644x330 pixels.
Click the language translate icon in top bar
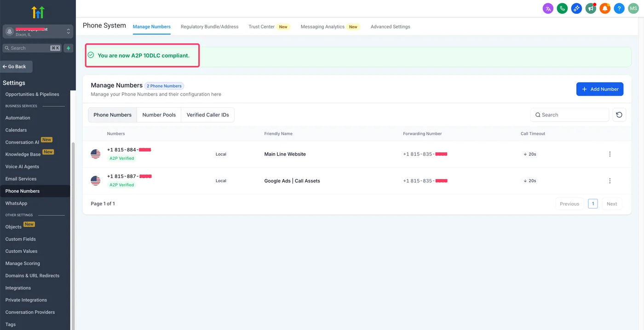[x=548, y=8]
